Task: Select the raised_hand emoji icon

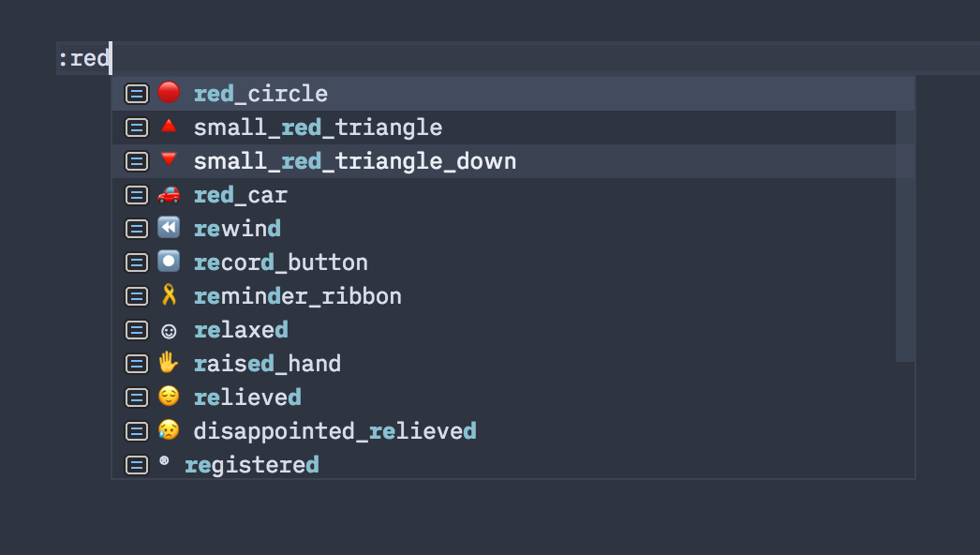Action: 168,363
